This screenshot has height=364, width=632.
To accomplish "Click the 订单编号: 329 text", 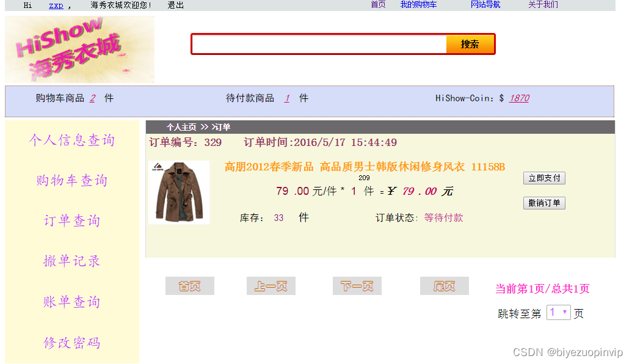I will (186, 142).
